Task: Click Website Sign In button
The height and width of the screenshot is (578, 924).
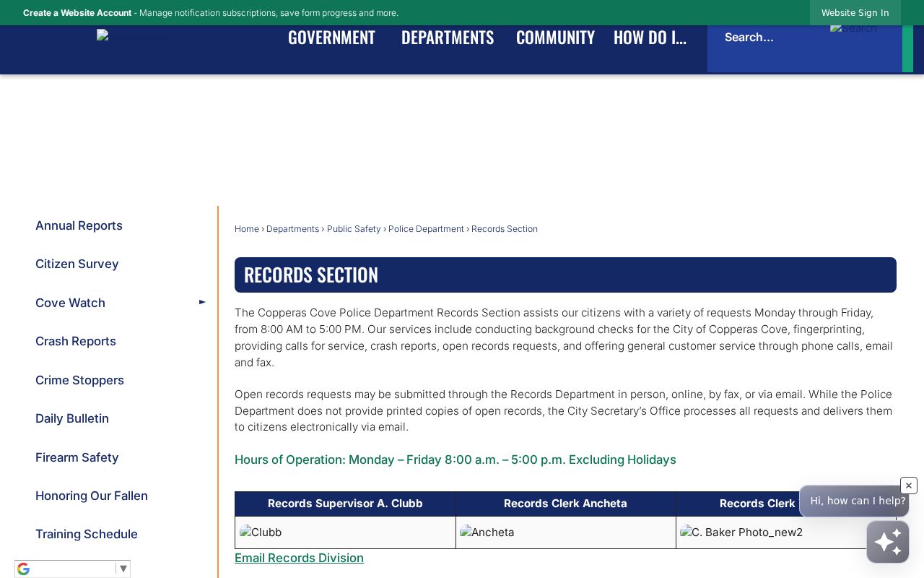Action: click(x=855, y=13)
